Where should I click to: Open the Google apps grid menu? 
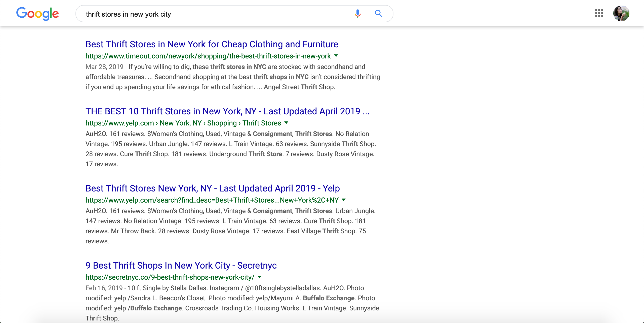click(x=598, y=13)
